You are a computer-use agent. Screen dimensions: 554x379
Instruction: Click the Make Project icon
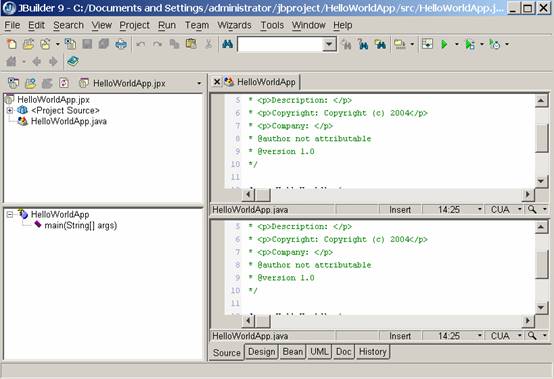click(x=427, y=45)
